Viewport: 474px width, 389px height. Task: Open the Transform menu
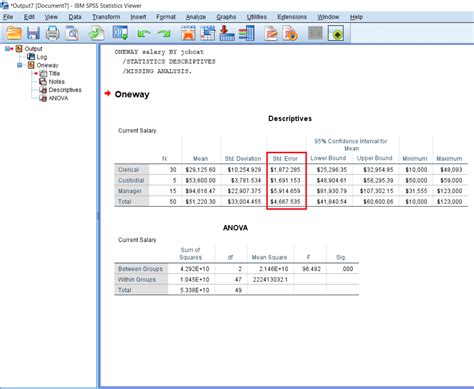106,17
